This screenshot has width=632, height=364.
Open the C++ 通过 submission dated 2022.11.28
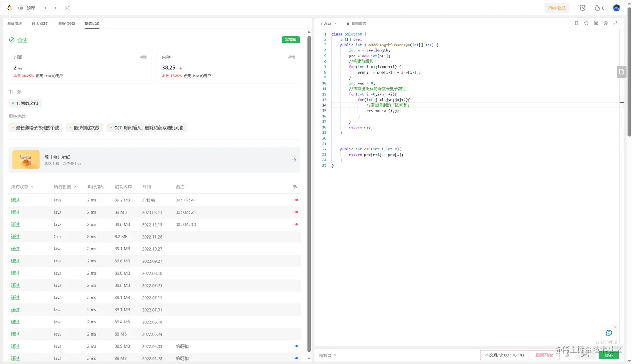pos(15,237)
